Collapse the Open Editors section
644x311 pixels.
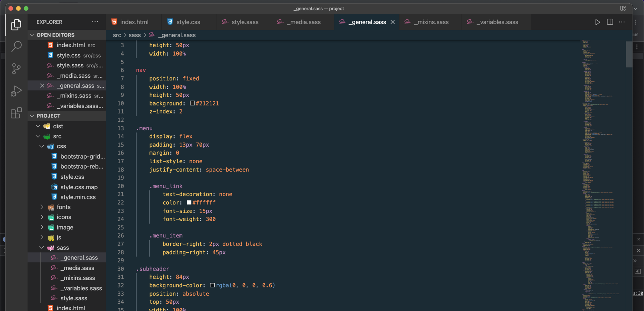[32, 35]
